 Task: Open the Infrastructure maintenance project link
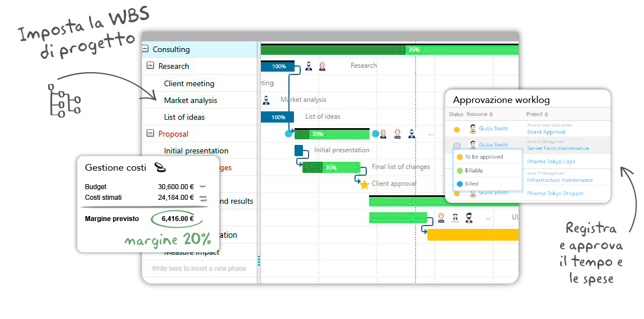[x=559, y=180]
